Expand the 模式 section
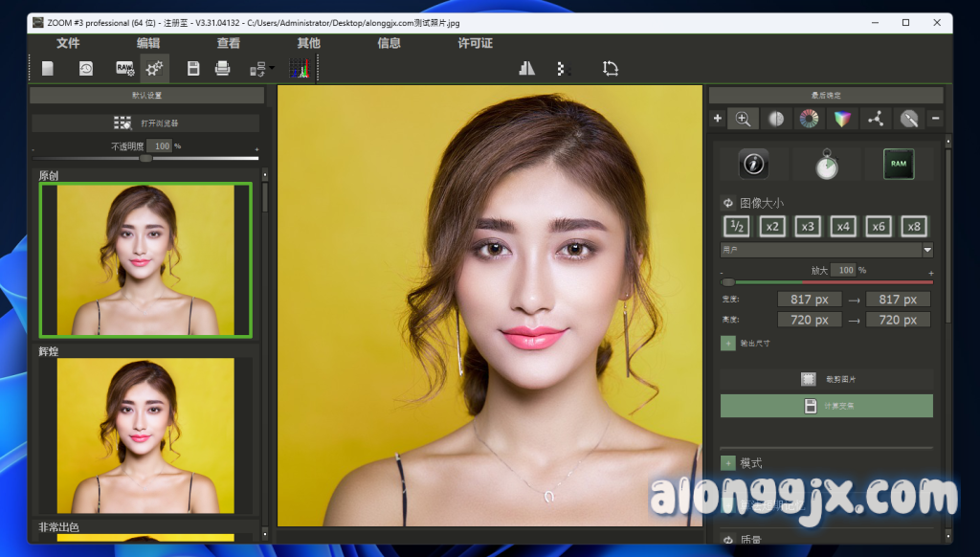 click(x=728, y=463)
